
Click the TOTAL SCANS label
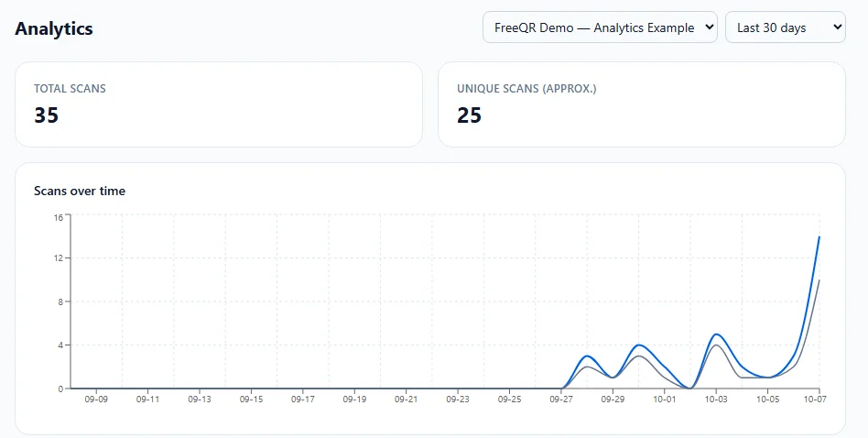(x=70, y=89)
